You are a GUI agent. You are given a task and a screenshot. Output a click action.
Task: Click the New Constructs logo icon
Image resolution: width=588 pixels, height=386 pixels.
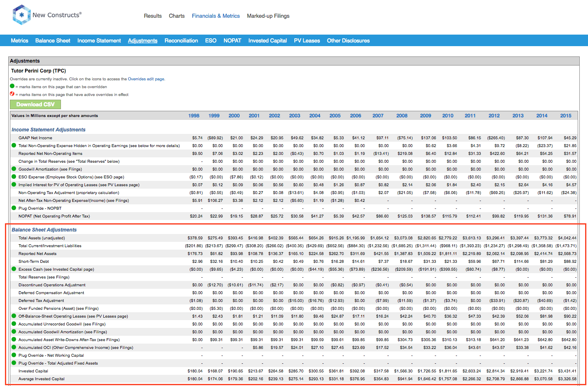point(22,15)
